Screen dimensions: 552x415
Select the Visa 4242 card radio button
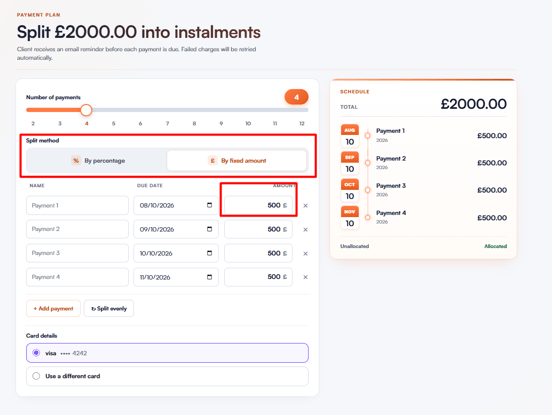[36, 353]
